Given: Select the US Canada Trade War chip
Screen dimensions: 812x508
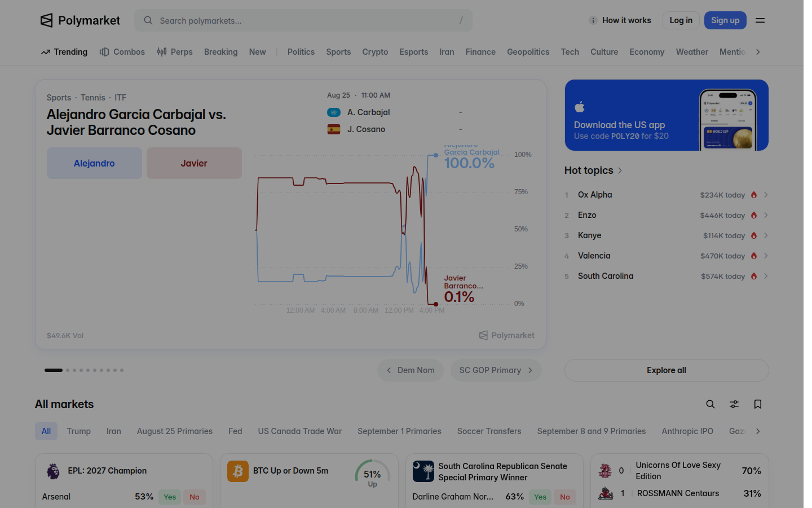Looking at the screenshot, I should point(300,431).
